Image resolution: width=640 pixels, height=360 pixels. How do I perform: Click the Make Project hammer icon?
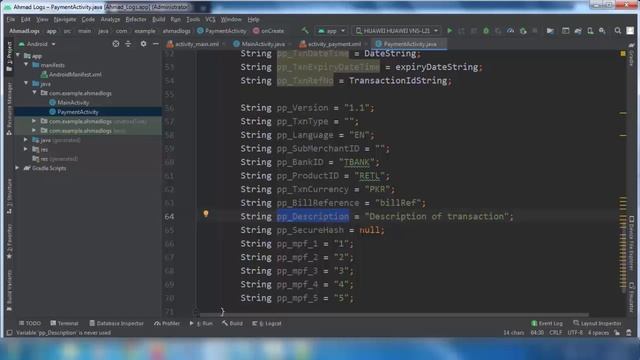tap(305, 31)
